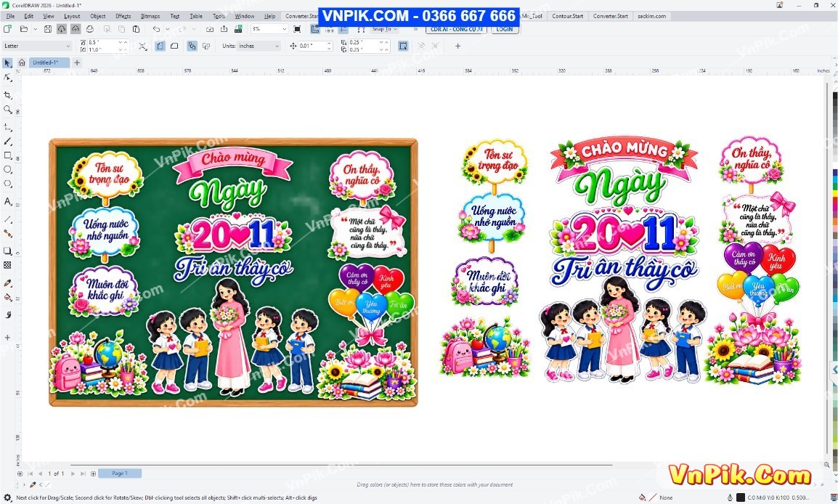Select the Shape edit tool
This screenshot has height=504, width=838.
pos(7,78)
